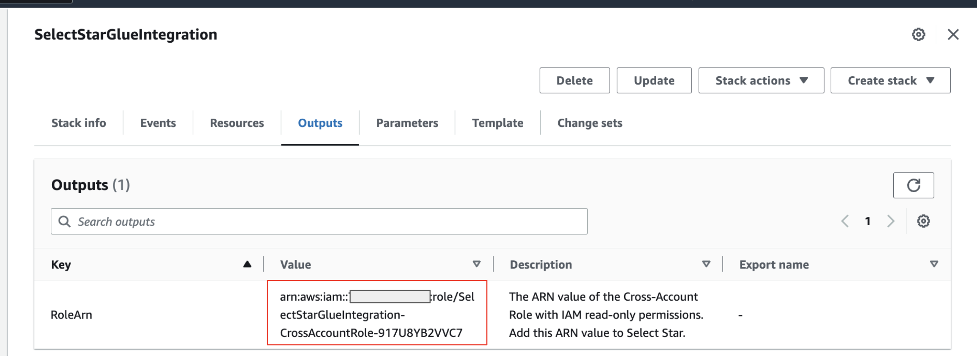Focus the Search outputs field
The width and height of the screenshot is (980, 359).
coord(327,221)
